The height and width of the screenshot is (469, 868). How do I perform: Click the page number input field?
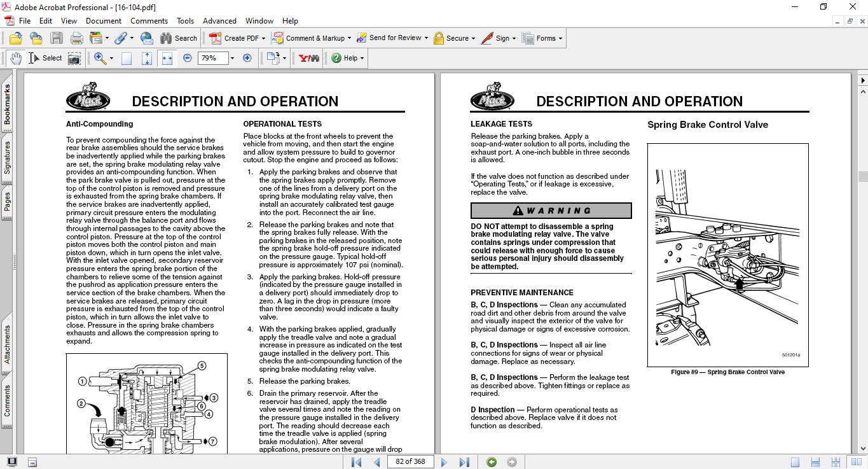click(410, 462)
